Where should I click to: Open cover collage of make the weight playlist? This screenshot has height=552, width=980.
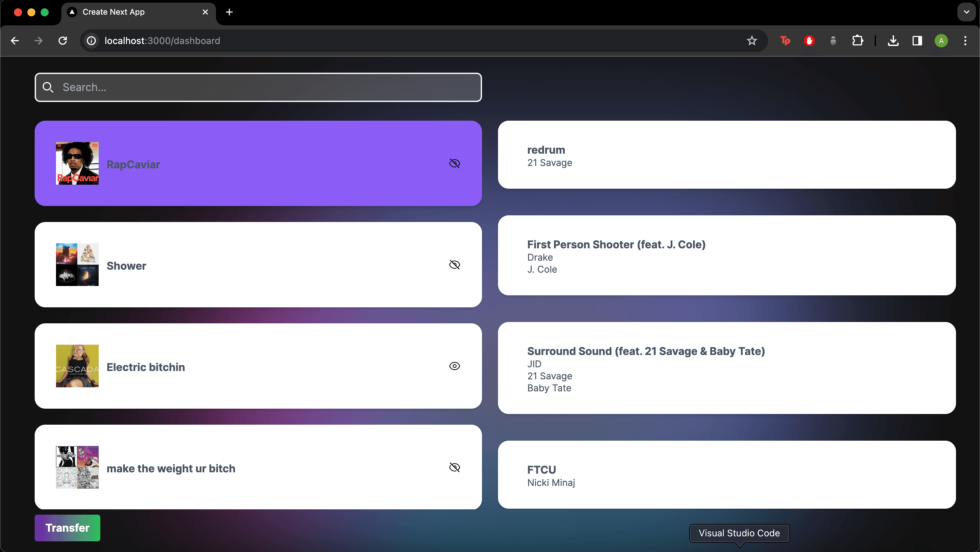(77, 467)
